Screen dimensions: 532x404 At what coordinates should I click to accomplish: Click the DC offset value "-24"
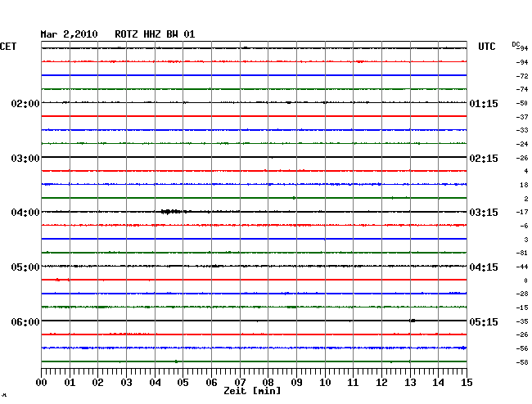tap(522, 144)
